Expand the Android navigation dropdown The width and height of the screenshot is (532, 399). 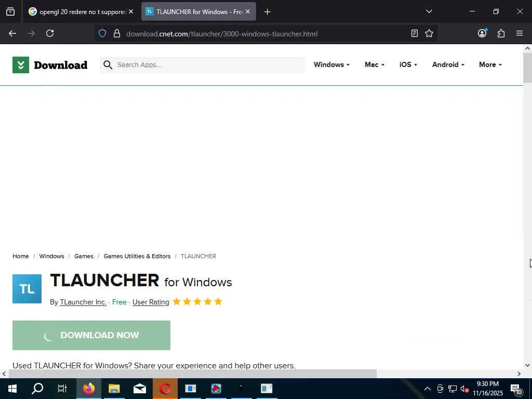(x=448, y=64)
